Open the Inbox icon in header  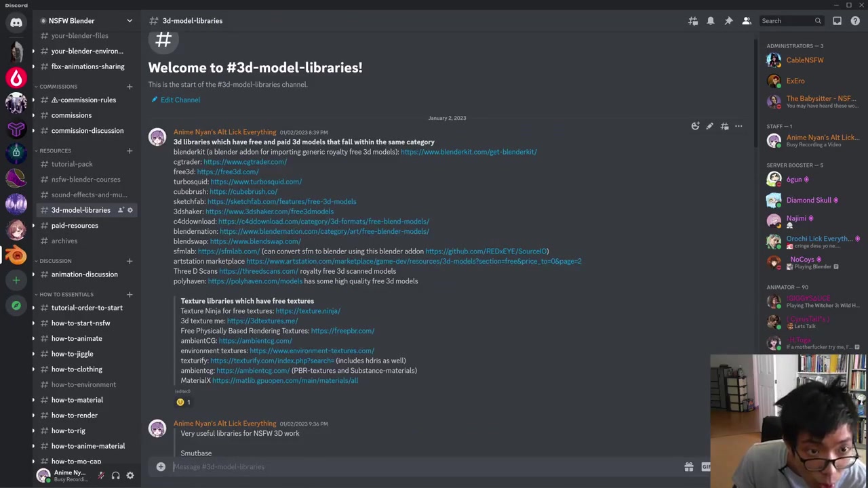[837, 21]
